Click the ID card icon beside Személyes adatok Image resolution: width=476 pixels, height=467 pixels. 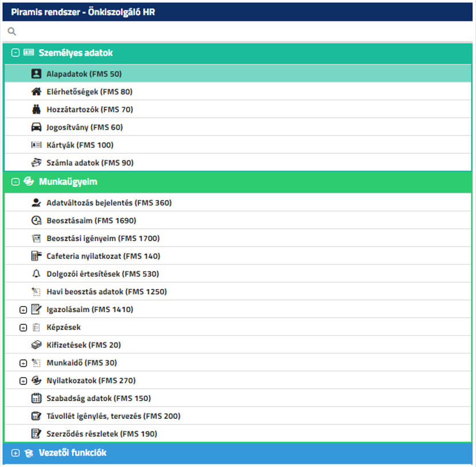29,53
